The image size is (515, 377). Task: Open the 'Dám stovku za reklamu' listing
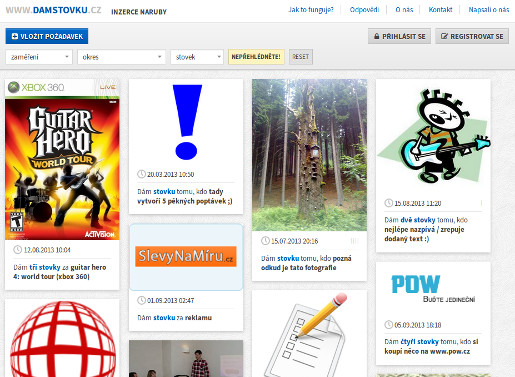[x=174, y=318]
